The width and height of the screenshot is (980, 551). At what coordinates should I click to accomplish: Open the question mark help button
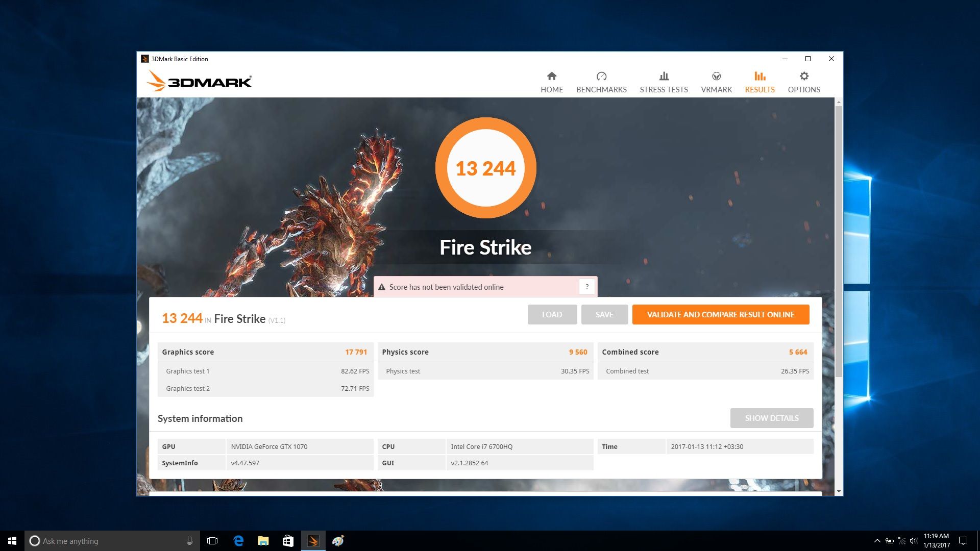(587, 287)
